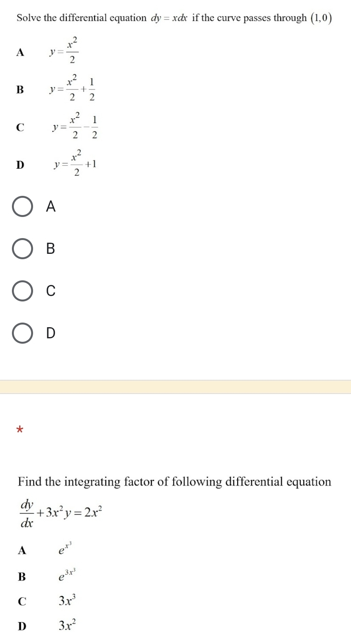The width and height of the screenshot is (351, 644).
Task: Click integrating factor option B, e^(3x³)
Action: pos(67,575)
